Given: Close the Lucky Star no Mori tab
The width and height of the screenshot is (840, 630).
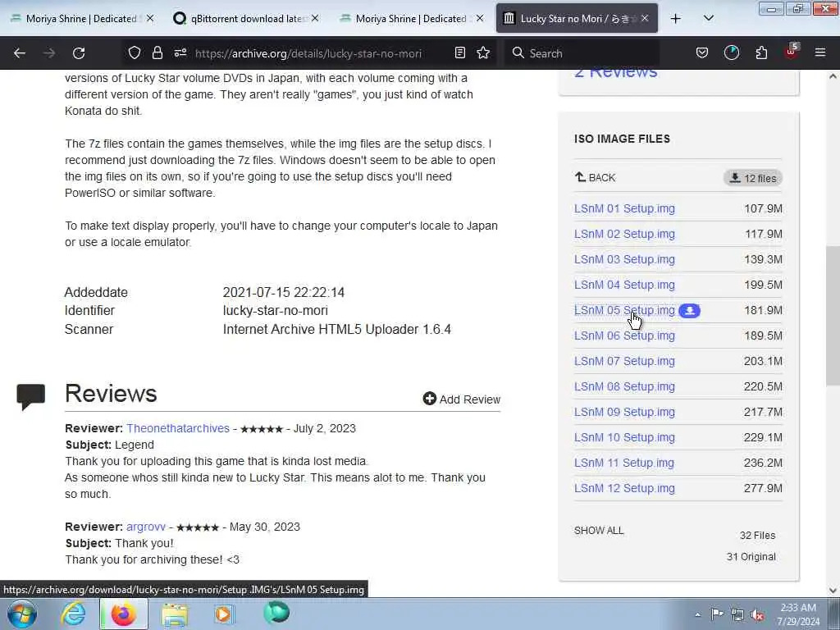Looking at the screenshot, I should [x=645, y=18].
